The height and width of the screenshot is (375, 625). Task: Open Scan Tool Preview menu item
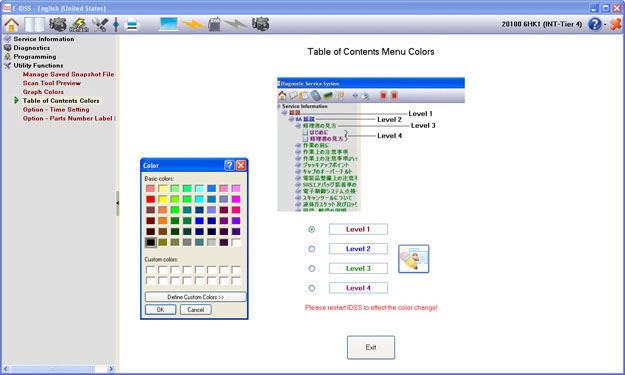(51, 83)
